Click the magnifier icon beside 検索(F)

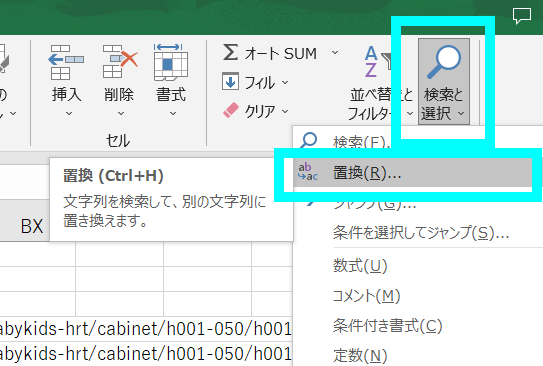click(x=308, y=140)
